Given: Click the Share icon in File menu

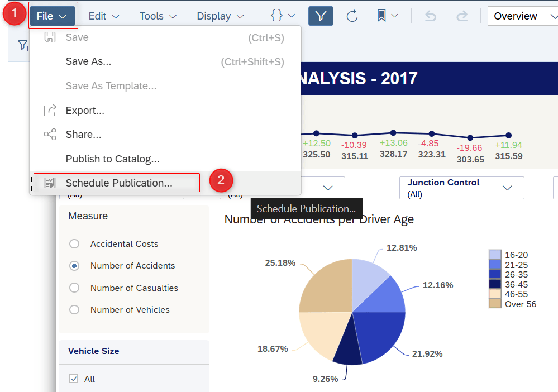Looking at the screenshot, I should tap(50, 135).
